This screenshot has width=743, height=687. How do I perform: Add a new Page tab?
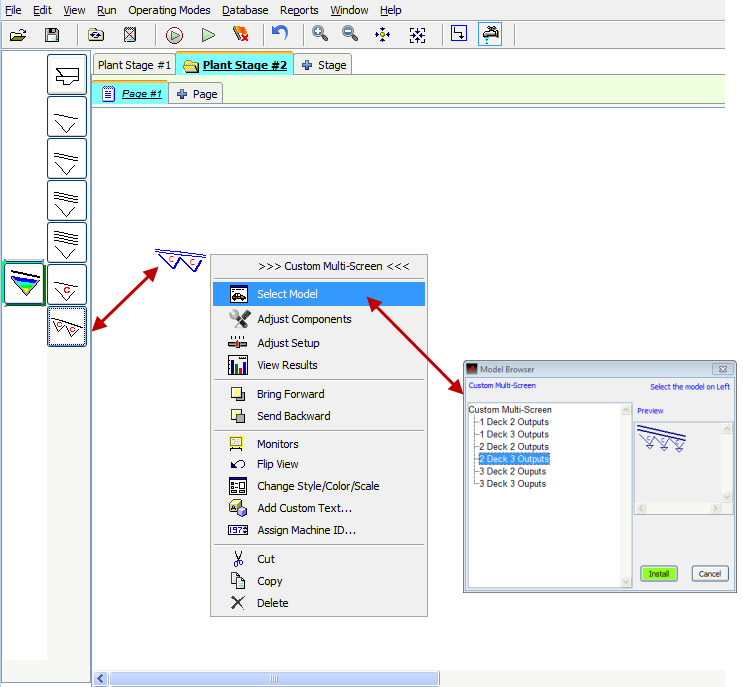pos(196,94)
